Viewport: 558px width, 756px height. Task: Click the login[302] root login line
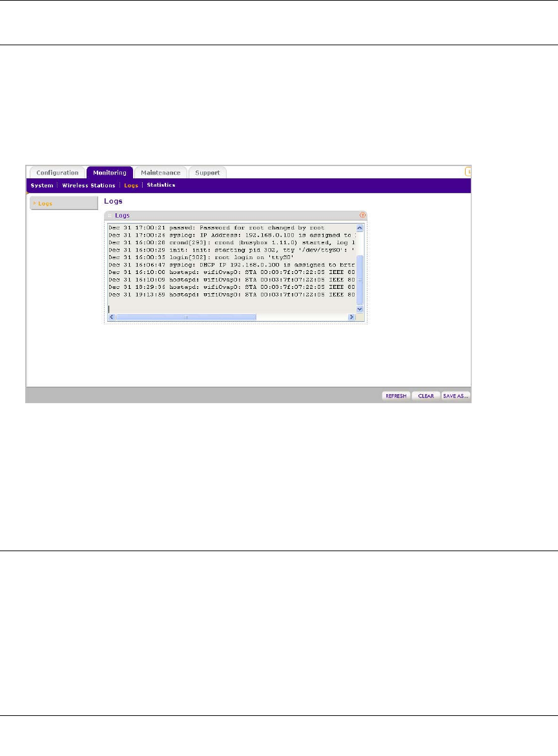click(201, 257)
